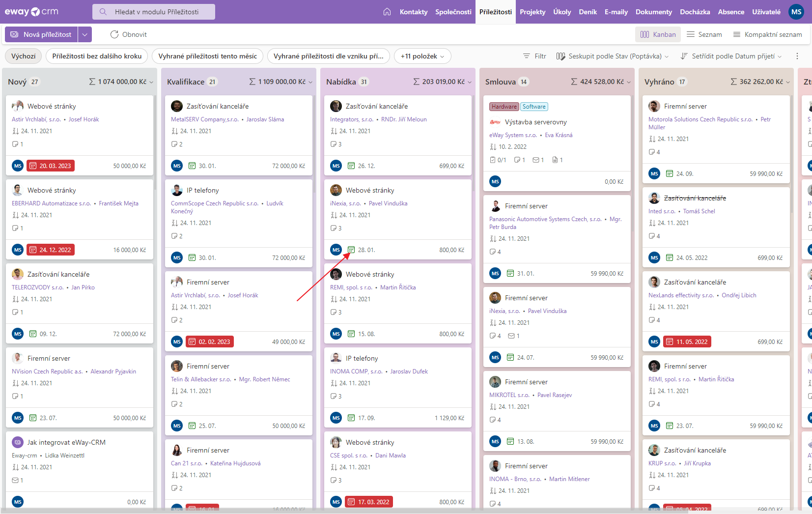Click the Software category tag
Screen dimensions: 812x514
coord(534,107)
